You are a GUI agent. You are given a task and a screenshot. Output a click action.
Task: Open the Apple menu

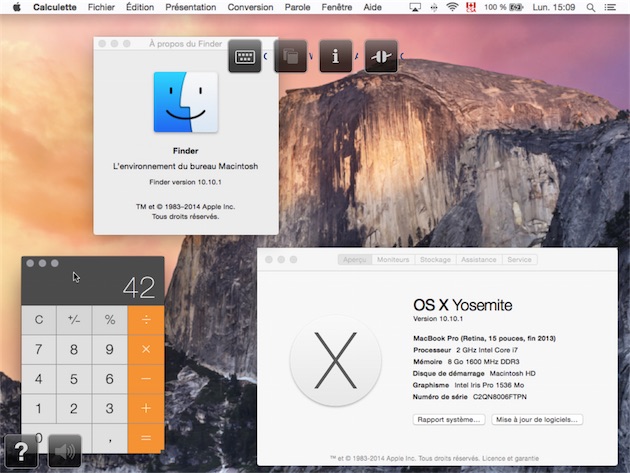(16, 7)
